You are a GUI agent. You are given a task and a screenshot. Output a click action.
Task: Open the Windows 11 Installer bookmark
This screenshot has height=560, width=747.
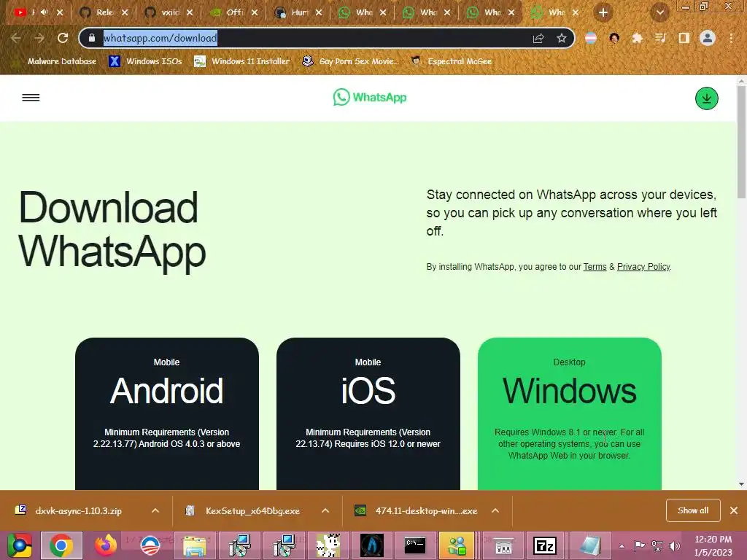(242, 61)
